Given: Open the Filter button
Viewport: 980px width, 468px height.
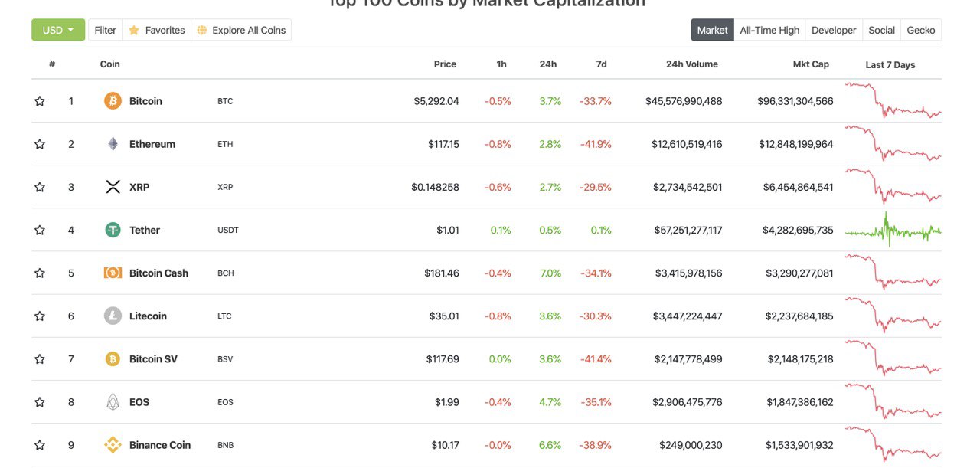Looking at the screenshot, I should pos(105,30).
